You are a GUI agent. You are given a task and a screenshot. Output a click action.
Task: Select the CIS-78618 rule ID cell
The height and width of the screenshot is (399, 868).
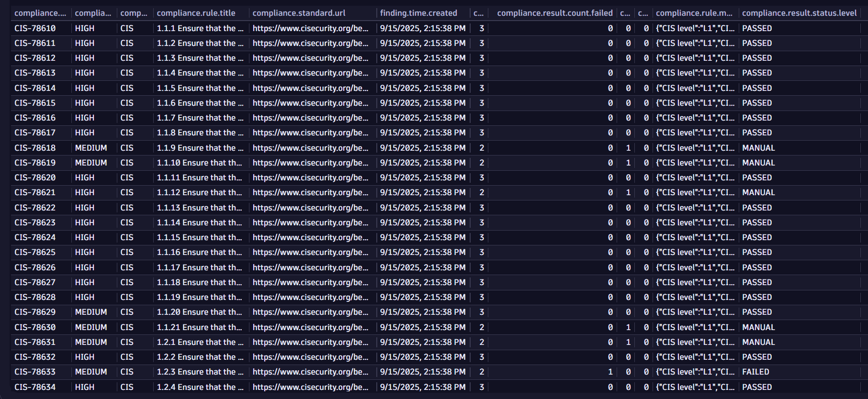[x=35, y=148]
